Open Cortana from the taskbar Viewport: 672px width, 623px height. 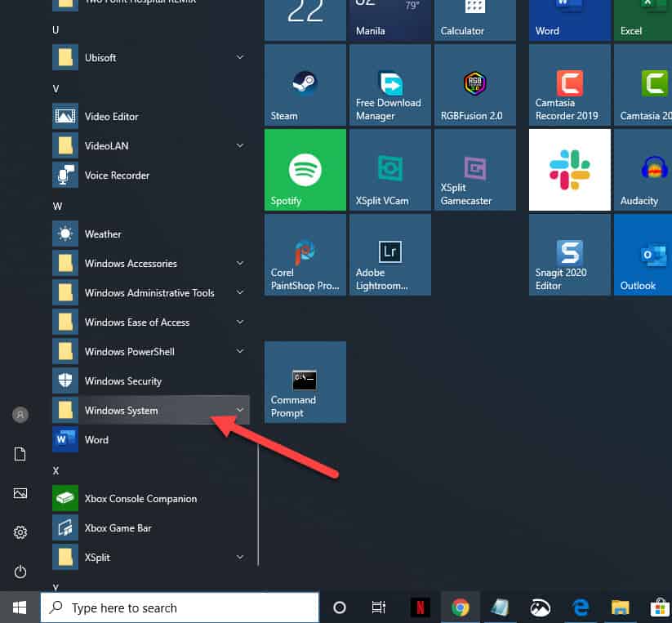pyautogui.click(x=340, y=607)
